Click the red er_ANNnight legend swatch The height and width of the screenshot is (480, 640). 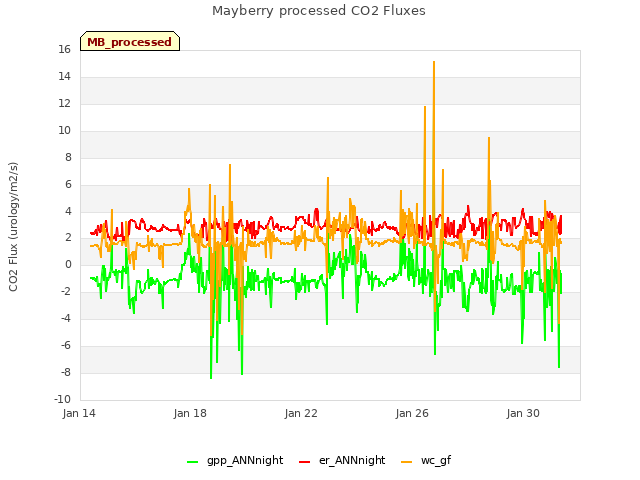(x=304, y=462)
